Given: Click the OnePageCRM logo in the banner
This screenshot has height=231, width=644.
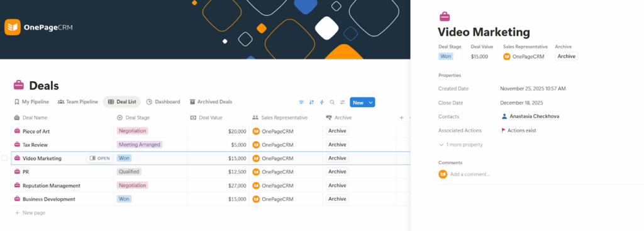Looking at the screenshot, I should click(x=38, y=28).
